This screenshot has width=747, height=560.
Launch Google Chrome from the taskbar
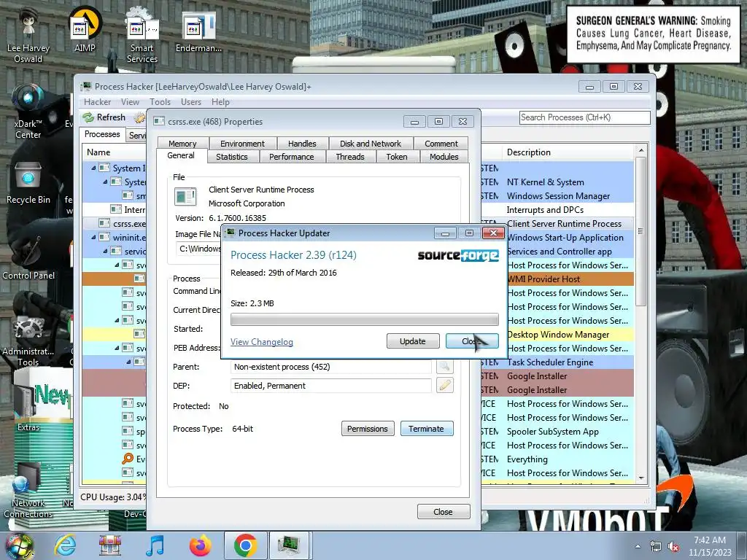246,545
